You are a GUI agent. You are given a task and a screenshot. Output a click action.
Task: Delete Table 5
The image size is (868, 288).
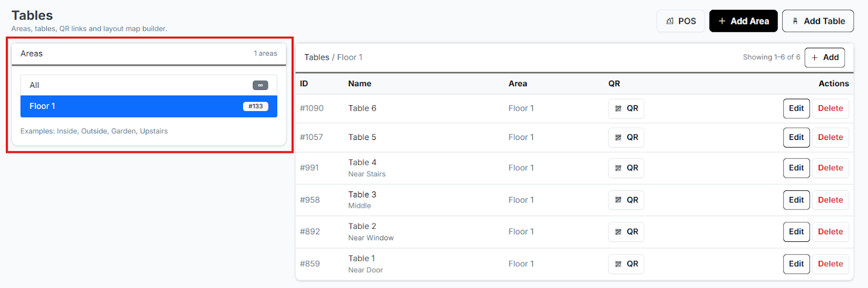[830, 137]
